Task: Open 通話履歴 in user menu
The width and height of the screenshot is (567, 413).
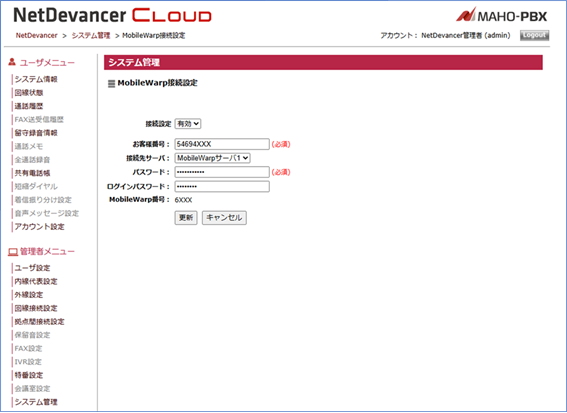Action: pyautogui.click(x=29, y=106)
